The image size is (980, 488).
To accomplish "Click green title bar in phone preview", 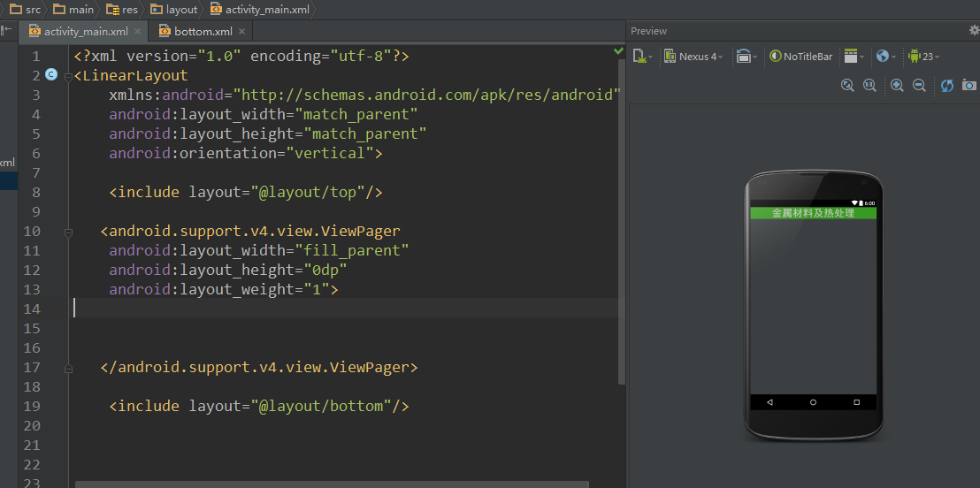I will (813, 213).
